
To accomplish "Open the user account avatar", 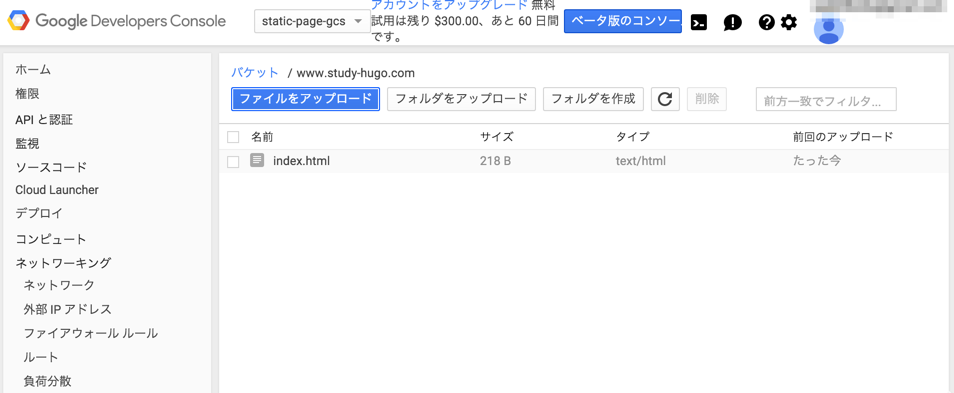I will [x=829, y=29].
